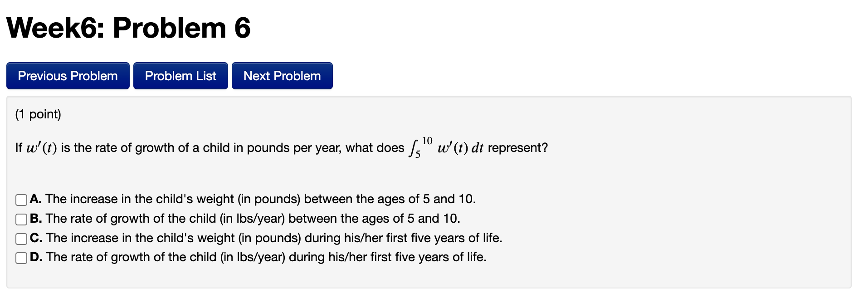Click the w'(t) symbol in the problem statement
The width and height of the screenshot is (868, 293).
point(41,147)
